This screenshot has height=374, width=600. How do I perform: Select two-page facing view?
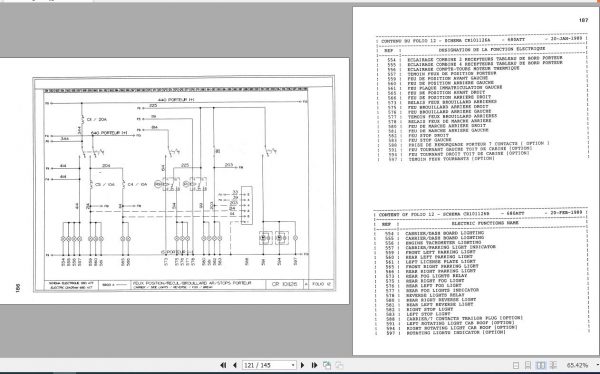540,365
